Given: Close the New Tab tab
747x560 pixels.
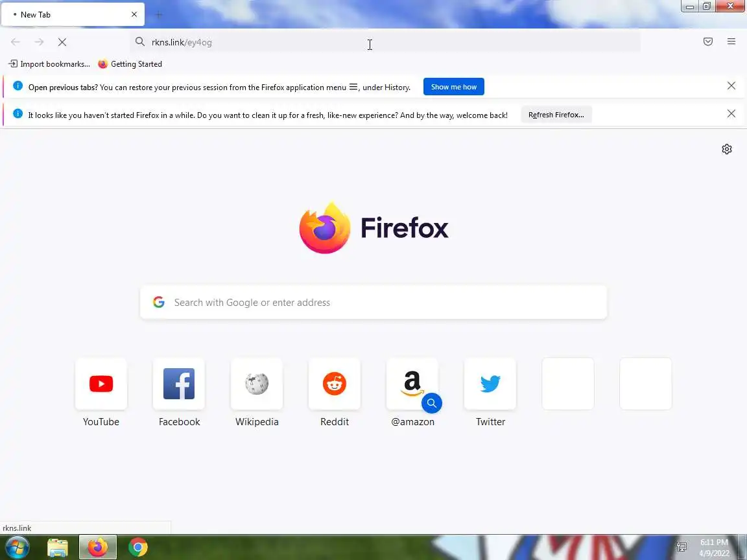Looking at the screenshot, I should [134, 14].
